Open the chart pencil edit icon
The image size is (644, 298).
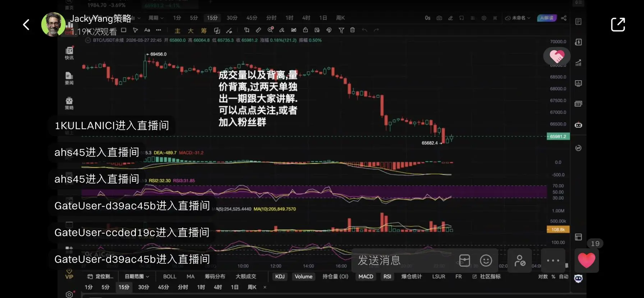click(x=450, y=18)
